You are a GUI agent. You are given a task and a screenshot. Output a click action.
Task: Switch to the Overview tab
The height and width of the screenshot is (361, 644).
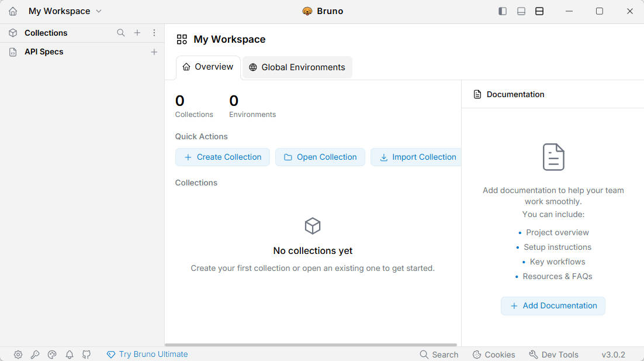(x=208, y=67)
